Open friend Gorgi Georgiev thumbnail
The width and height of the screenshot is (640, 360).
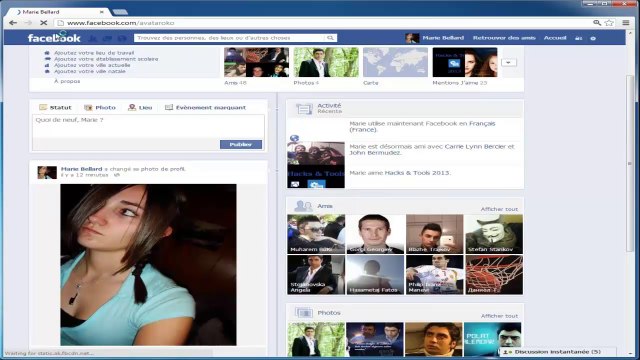pyautogui.click(x=375, y=234)
